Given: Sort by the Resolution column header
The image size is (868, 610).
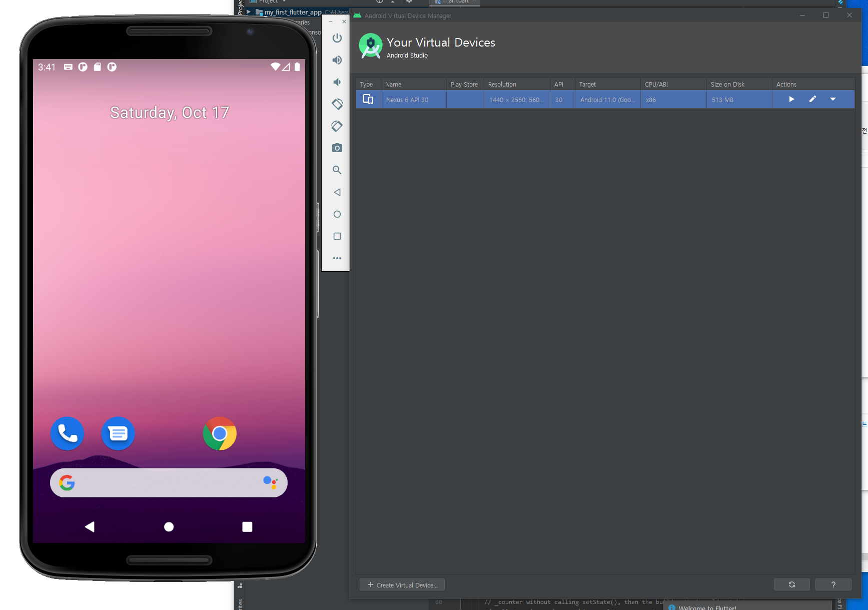Looking at the screenshot, I should (x=517, y=84).
